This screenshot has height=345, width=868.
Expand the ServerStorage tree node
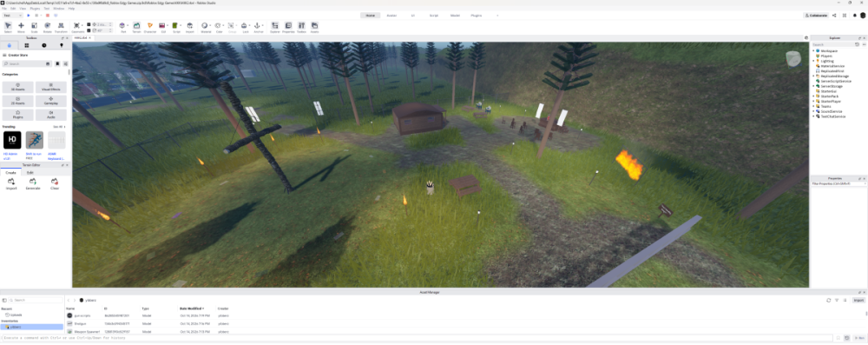(813, 86)
